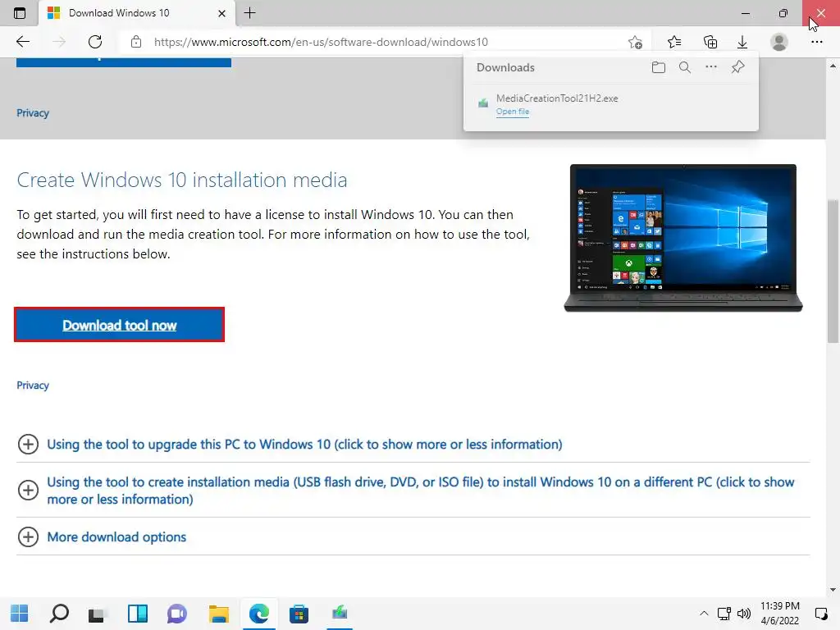The height and width of the screenshot is (630, 840).
Task: Open Privacy link below Download tool button
Action: point(33,386)
